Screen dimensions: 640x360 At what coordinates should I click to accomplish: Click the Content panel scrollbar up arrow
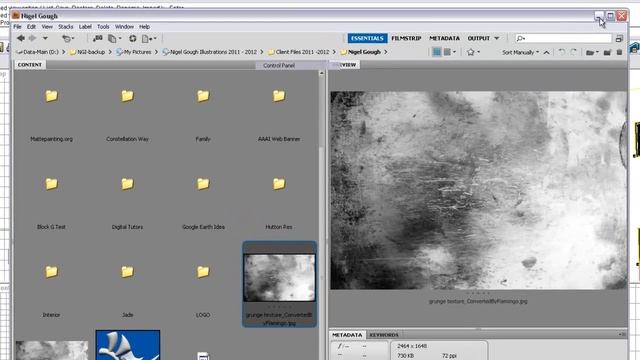pyautogui.click(x=322, y=73)
